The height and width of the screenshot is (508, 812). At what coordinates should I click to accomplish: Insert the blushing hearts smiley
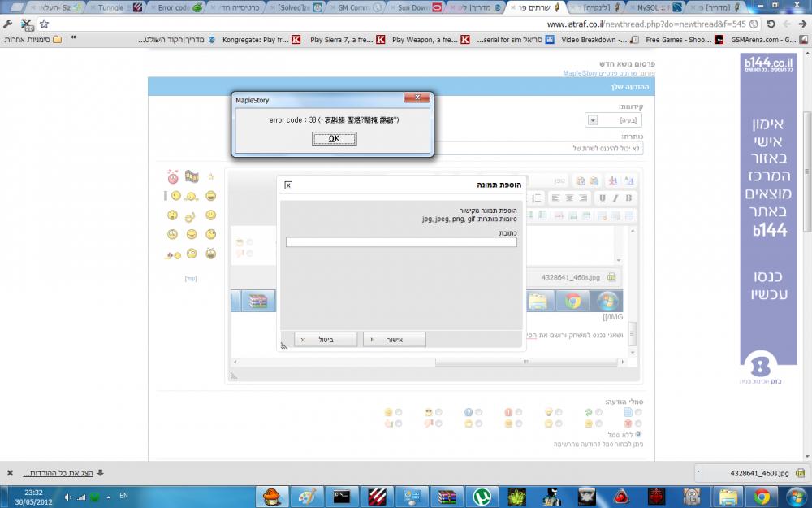173,176
